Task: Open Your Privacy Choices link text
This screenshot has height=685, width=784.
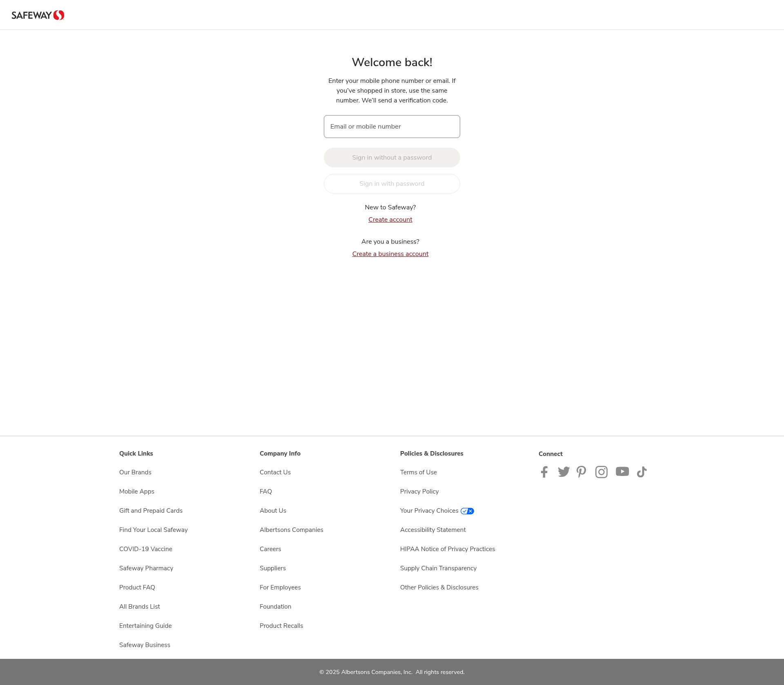Action: (x=429, y=511)
